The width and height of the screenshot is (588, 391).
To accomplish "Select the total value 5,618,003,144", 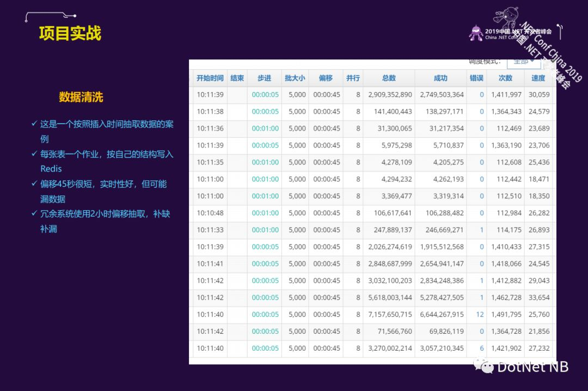I will 390,297.
